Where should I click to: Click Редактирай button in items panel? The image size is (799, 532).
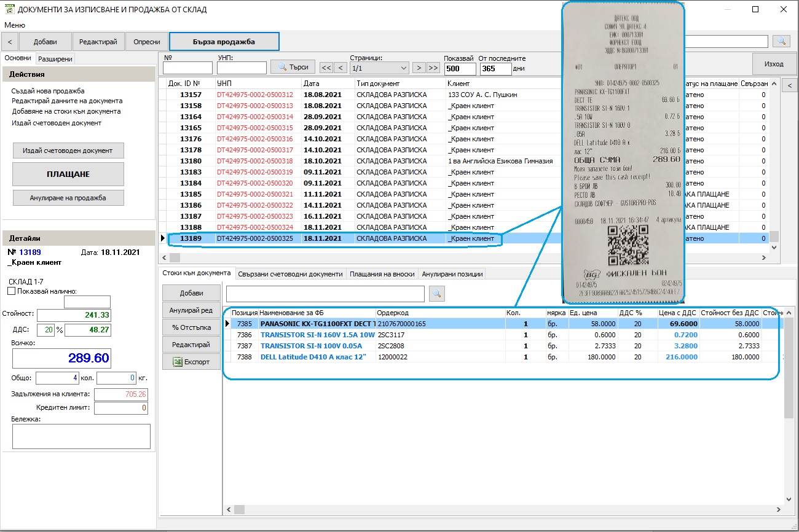(191, 345)
